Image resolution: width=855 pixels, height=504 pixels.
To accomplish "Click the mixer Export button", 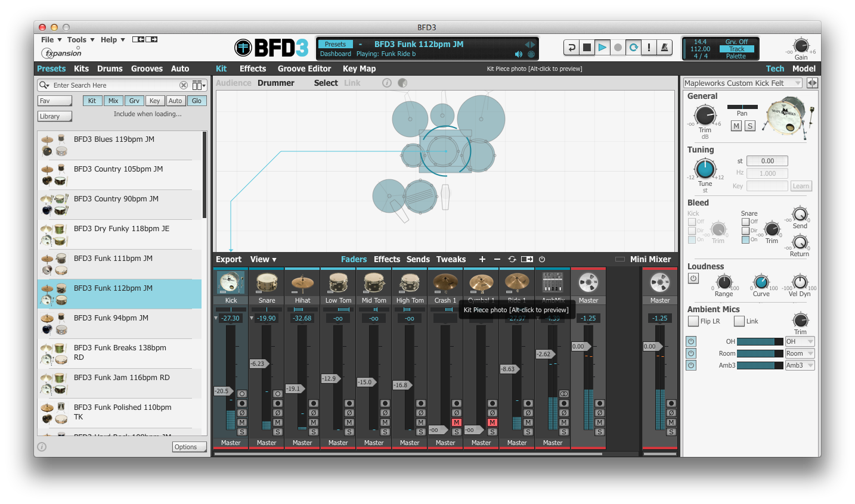I will (228, 259).
